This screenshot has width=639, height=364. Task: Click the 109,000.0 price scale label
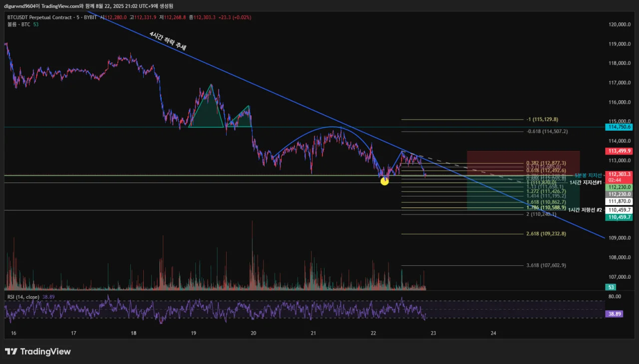point(620,238)
